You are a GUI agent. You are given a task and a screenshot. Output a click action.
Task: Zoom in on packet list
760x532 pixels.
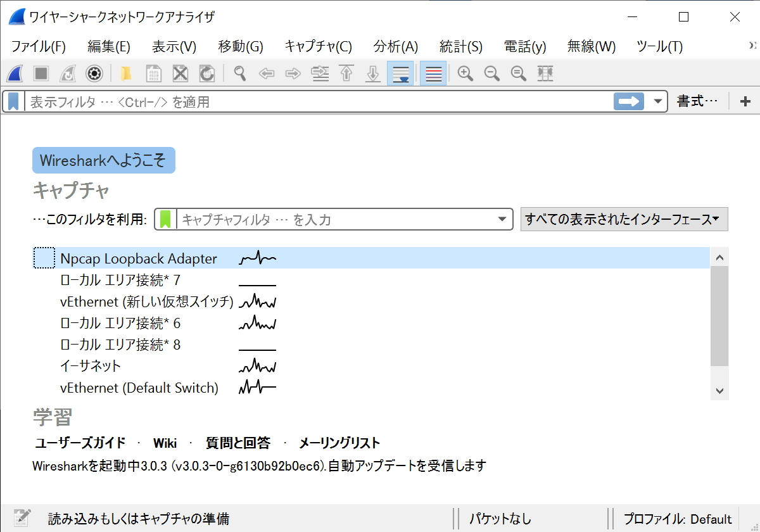465,73
